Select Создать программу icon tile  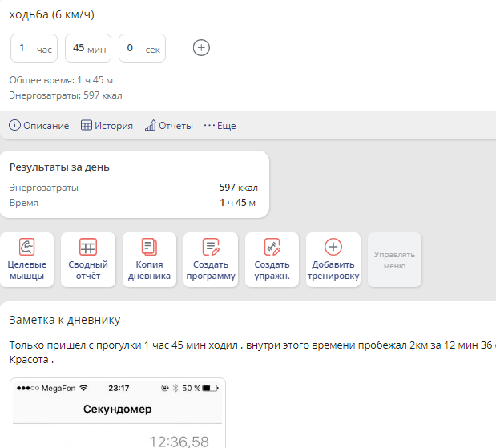(211, 259)
